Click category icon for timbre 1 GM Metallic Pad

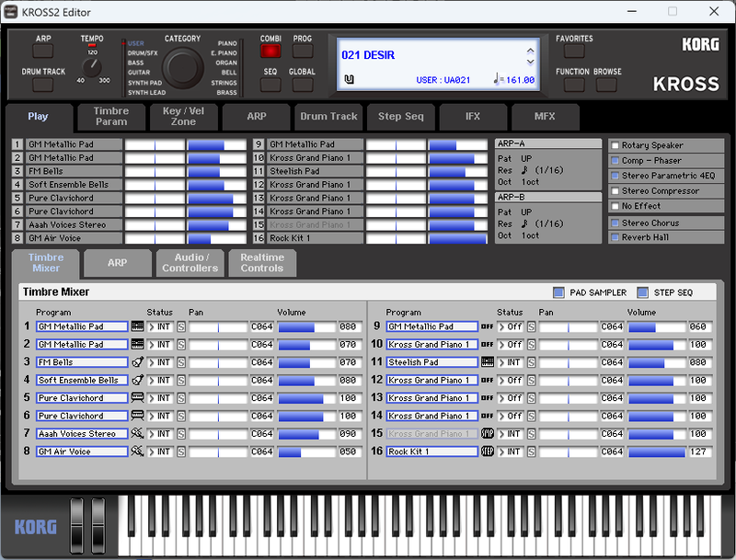[x=137, y=326]
